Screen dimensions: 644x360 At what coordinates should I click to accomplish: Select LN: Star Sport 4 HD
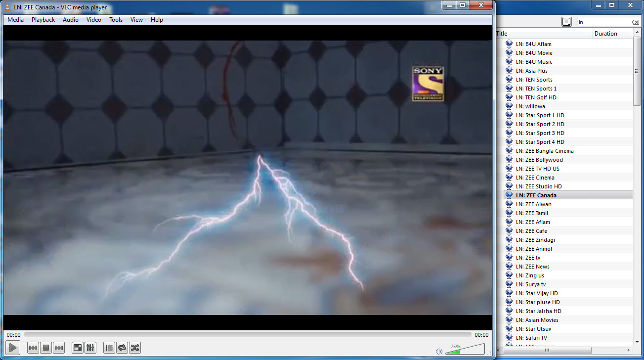(540, 142)
